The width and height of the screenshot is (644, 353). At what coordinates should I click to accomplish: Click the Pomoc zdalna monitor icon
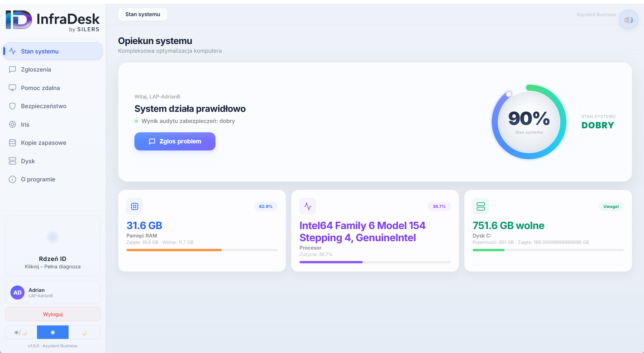tap(12, 88)
